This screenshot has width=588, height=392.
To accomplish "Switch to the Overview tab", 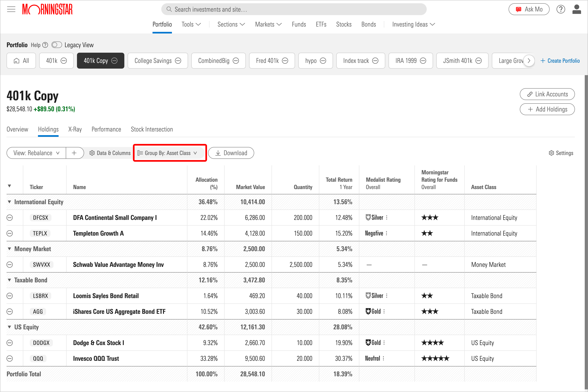I will pos(17,129).
